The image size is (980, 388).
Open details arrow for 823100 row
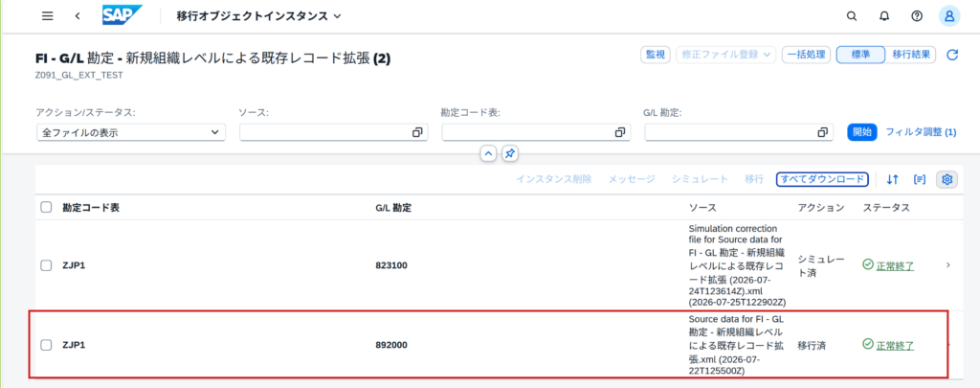(948, 265)
